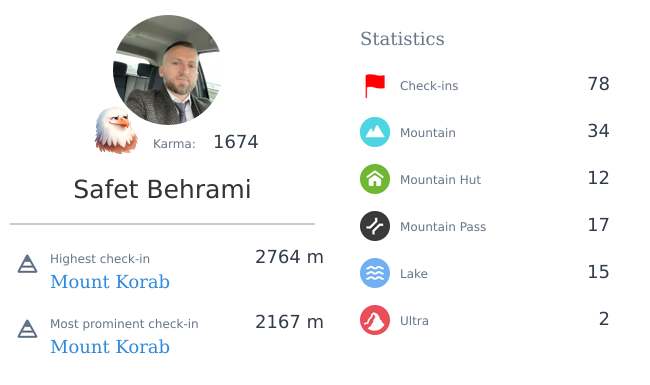This screenshot has height=385, width=650.
Task: Select the red Ultra peak icon
Action: (375, 320)
